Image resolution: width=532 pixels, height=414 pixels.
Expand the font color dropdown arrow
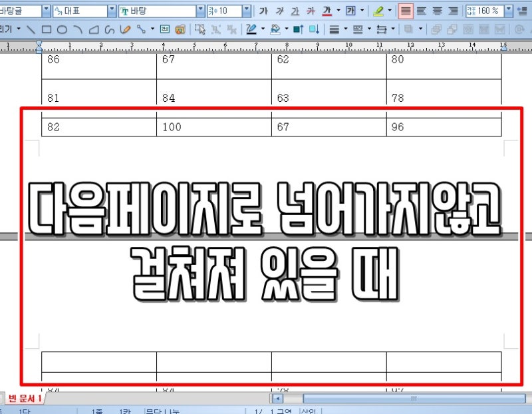pos(338,11)
